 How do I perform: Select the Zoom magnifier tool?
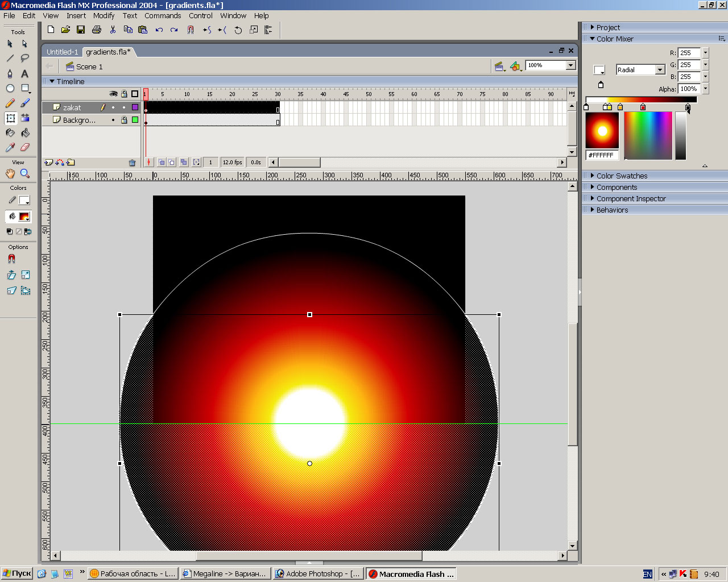[x=25, y=173]
